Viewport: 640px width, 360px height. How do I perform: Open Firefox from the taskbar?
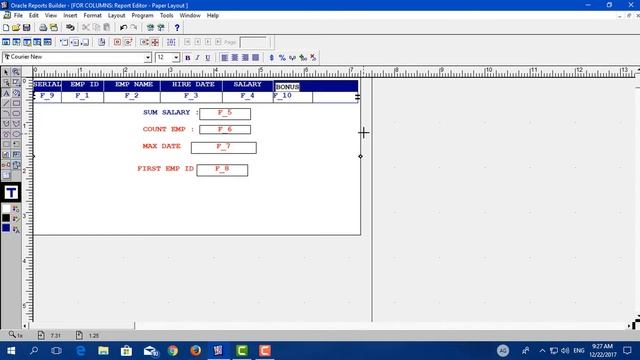click(x=196, y=351)
